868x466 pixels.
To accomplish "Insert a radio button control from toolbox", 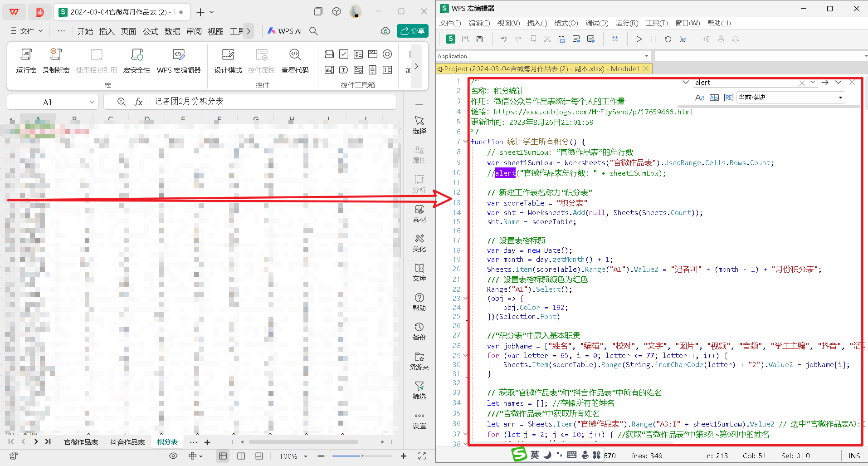I will click(x=387, y=54).
